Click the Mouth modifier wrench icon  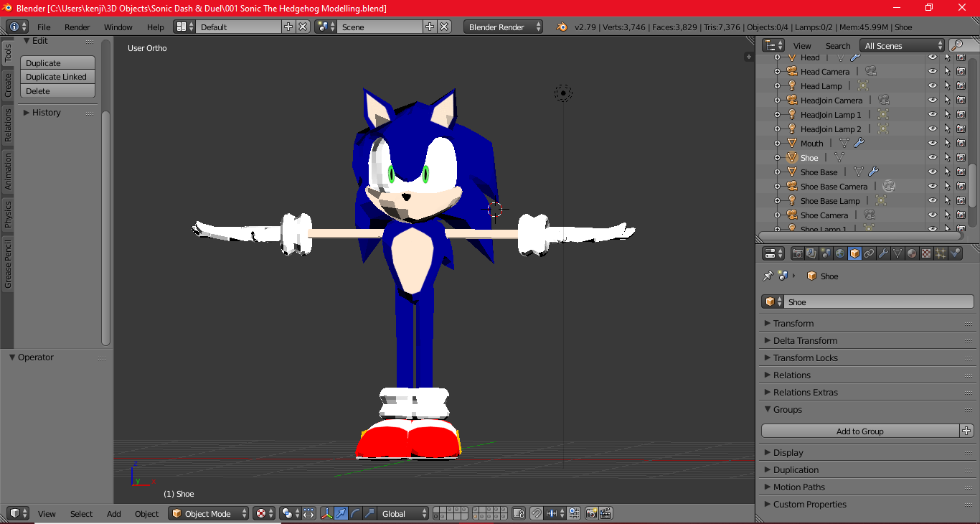859,143
